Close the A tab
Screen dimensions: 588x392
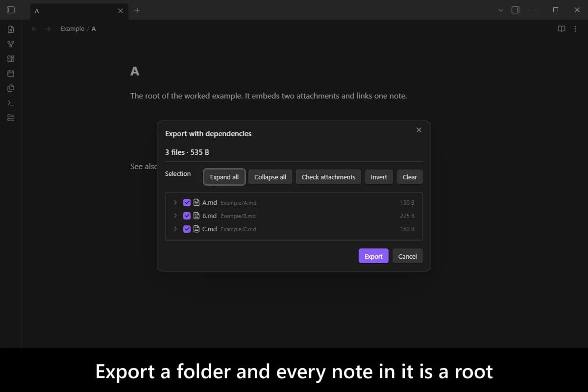tap(121, 10)
